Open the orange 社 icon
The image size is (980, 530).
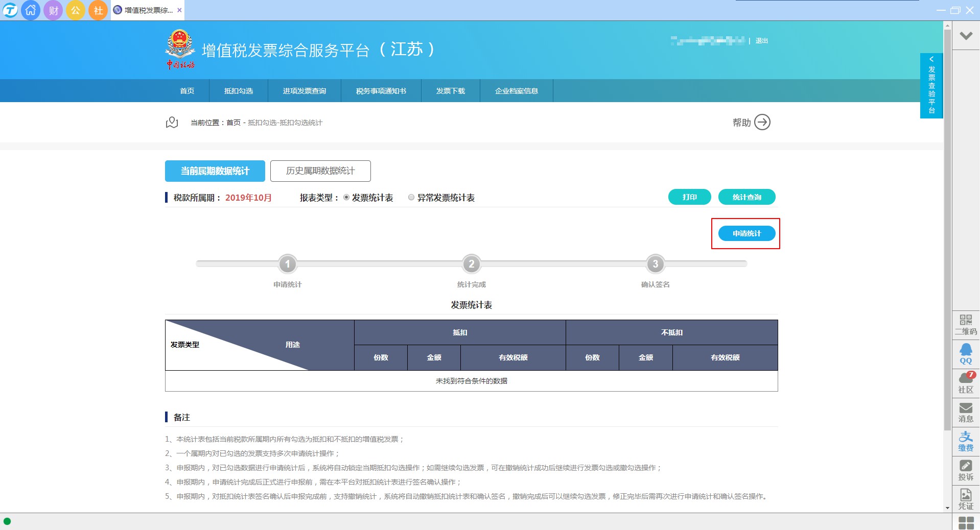[x=98, y=10]
